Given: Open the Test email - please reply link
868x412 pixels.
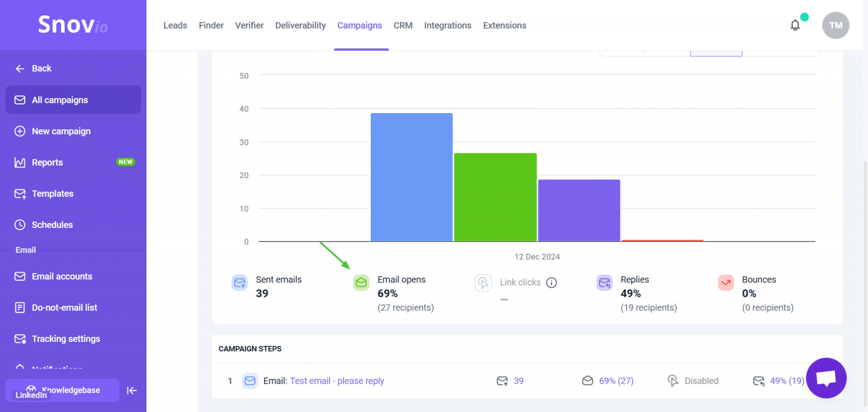Looking at the screenshot, I should pos(337,381).
